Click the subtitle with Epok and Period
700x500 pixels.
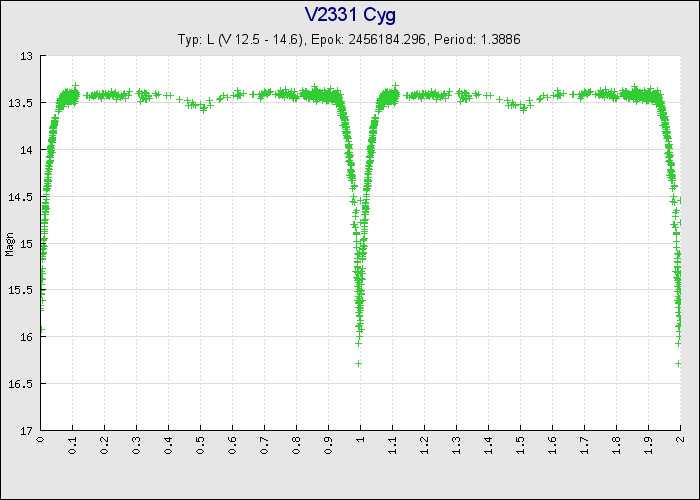click(x=349, y=39)
